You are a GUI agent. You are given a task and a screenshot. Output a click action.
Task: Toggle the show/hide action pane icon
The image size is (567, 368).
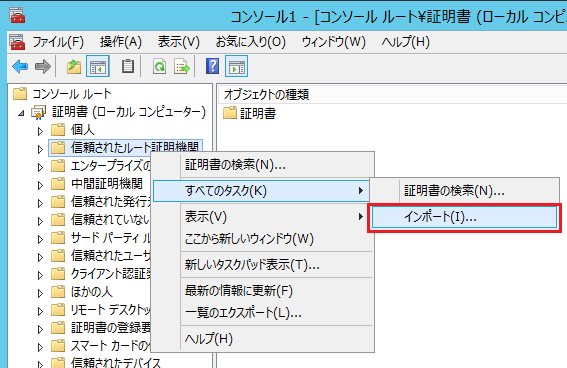tap(236, 67)
